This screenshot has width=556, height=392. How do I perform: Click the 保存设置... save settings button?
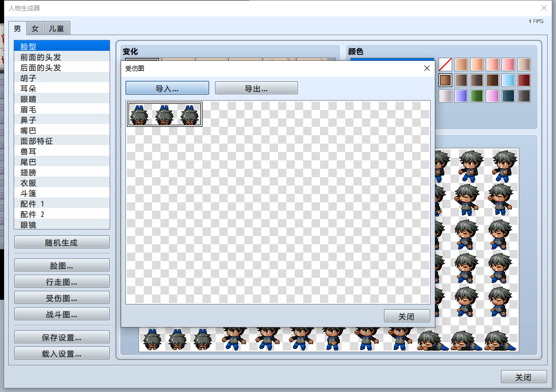tap(62, 337)
